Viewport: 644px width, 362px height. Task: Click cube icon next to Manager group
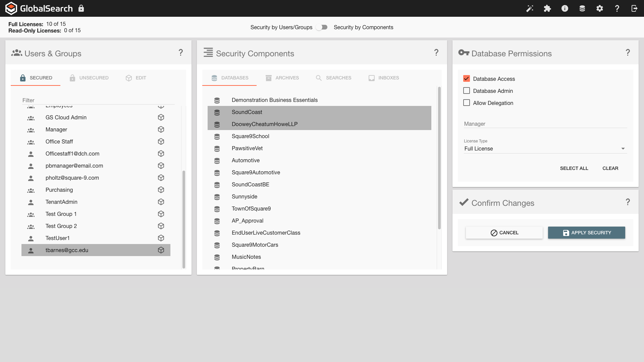click(161, 129)
